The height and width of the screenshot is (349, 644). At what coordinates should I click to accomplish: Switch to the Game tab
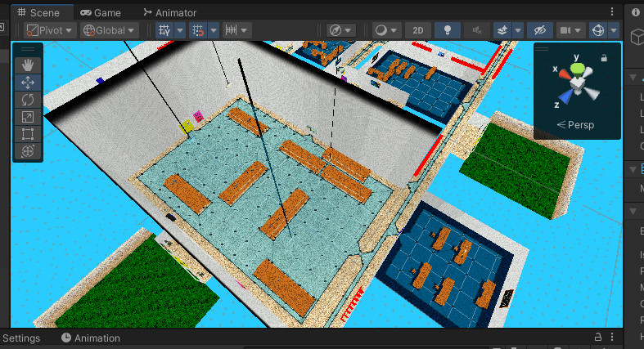pyautogui.click(x=101, y=12)
